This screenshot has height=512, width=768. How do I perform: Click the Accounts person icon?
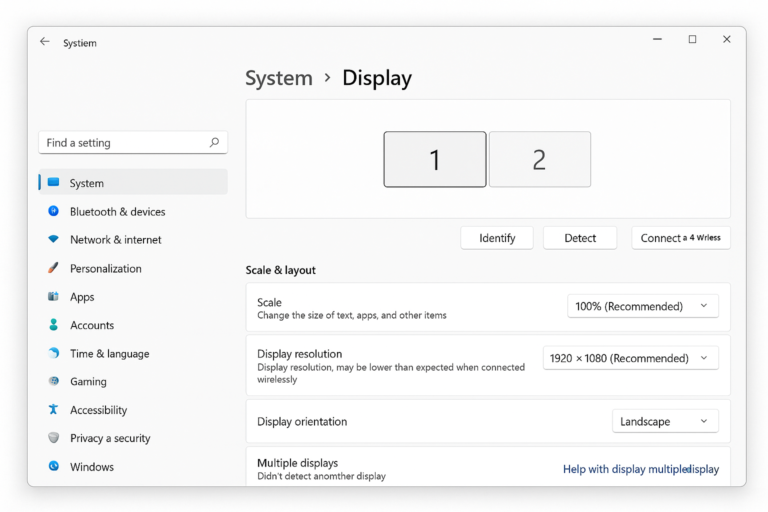53,325
